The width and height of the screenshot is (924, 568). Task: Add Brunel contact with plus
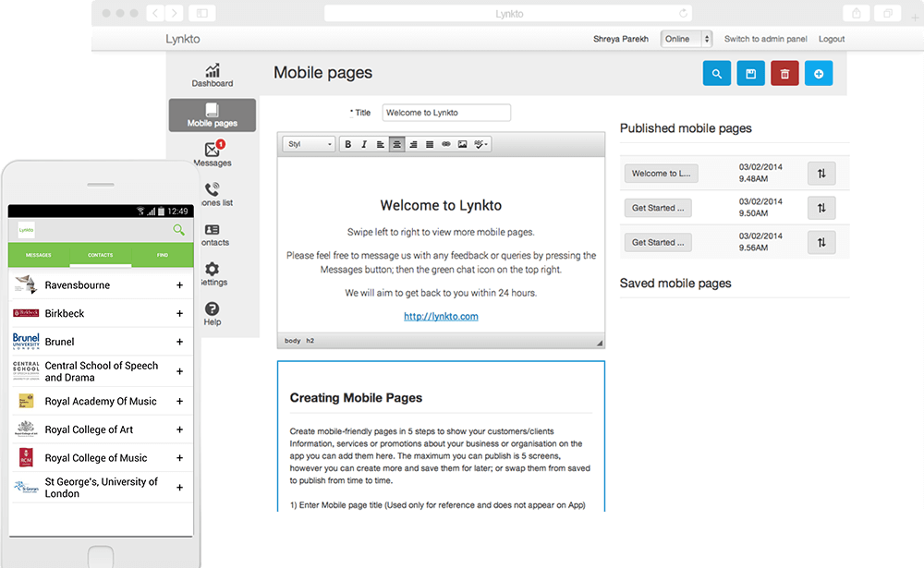click(179, 342)
